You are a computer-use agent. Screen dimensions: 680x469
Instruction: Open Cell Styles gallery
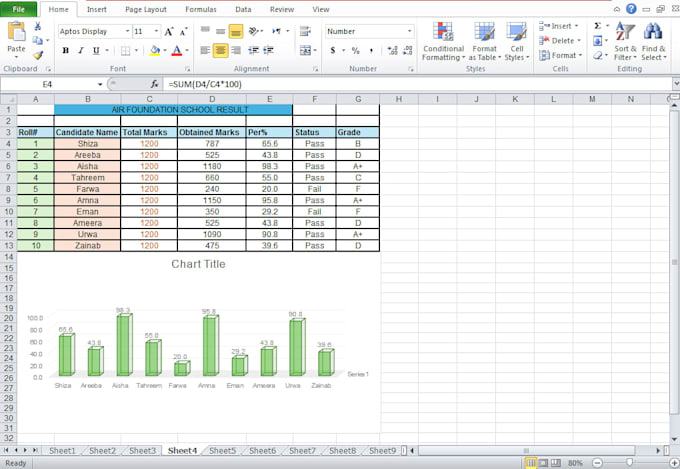517,41
